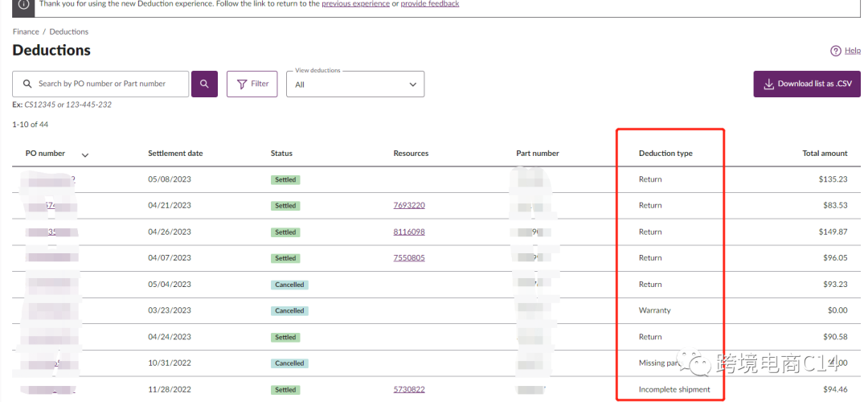Image resolution: width=868 pixels, height=402 pixels.
Task: Click the Deduction type column header
Action: 665,154
